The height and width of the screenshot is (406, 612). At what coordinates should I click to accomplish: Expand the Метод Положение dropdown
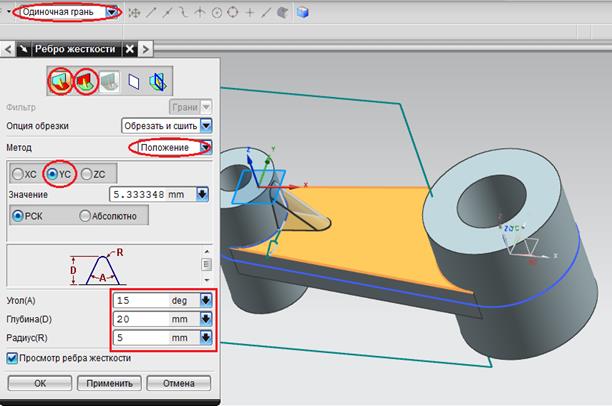coord(206,147)
